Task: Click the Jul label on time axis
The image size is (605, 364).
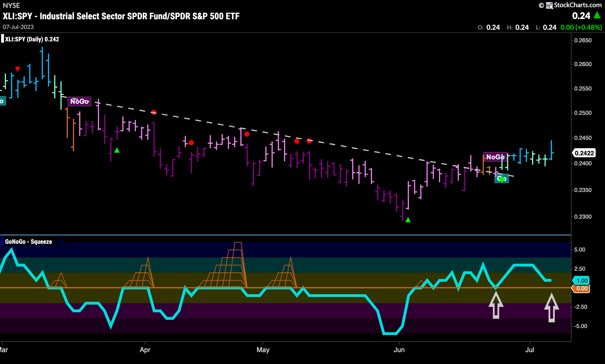Action: click(x=530, y=350)
